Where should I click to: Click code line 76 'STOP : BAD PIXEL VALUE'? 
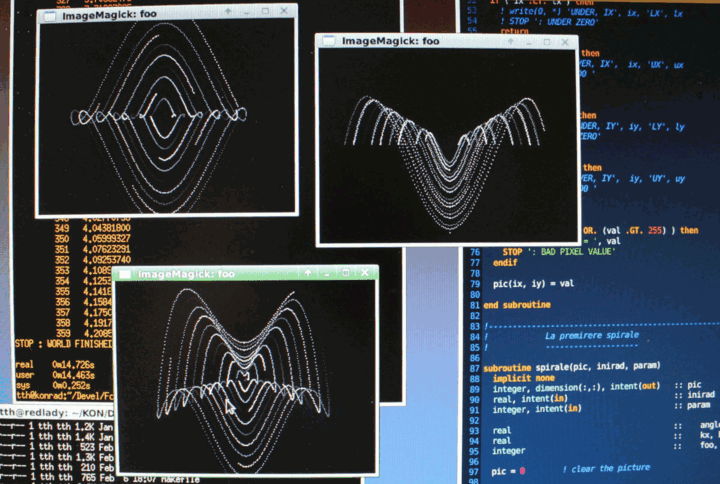point(557,252)
